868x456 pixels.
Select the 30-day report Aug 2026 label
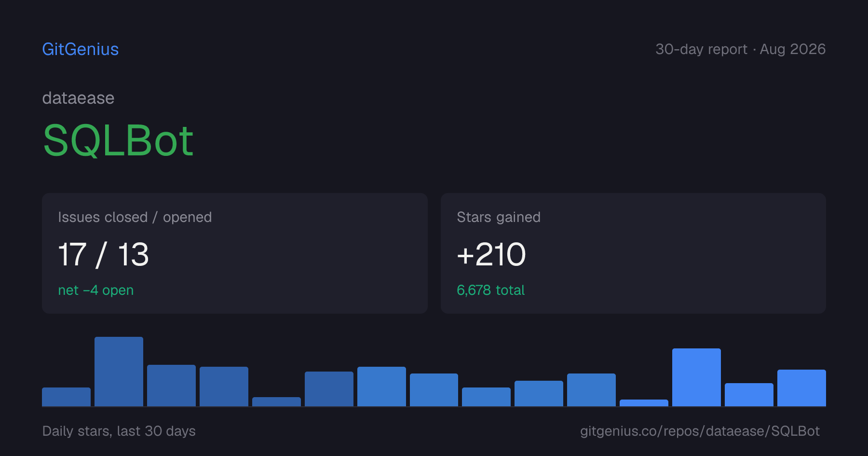(x=740, y=49)
